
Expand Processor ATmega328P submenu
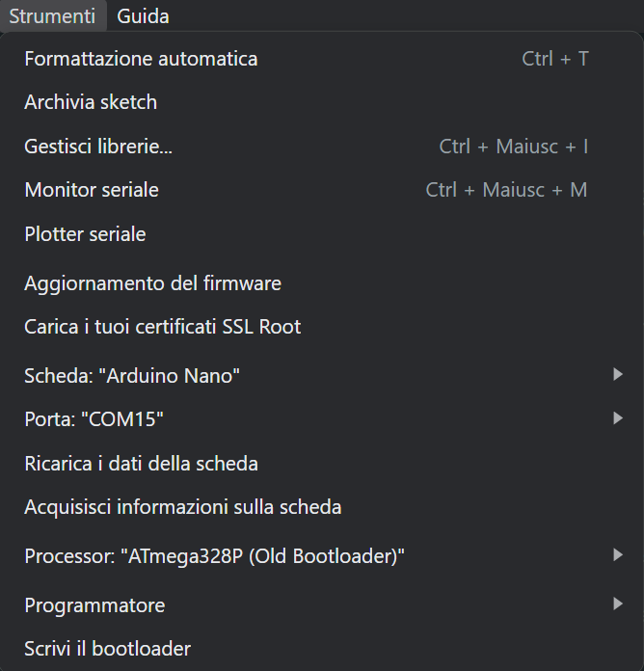tap(214, 556)
